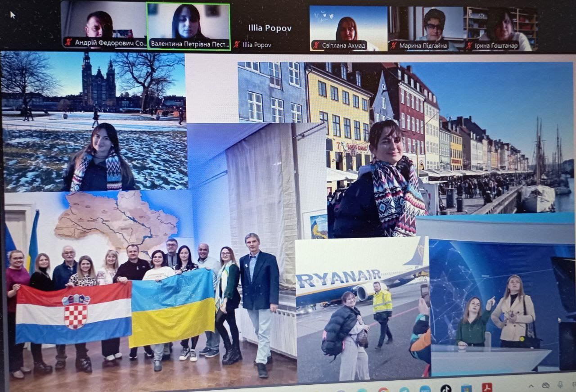Open Google Chrome from the taskbar

pyautogui.click(x=383, y=390)
